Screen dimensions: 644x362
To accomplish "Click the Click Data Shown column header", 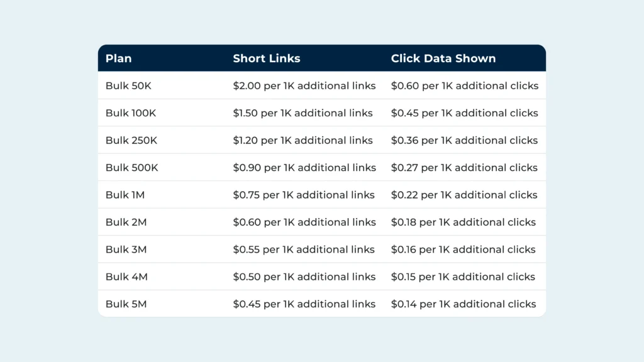I will pos(443,58).
